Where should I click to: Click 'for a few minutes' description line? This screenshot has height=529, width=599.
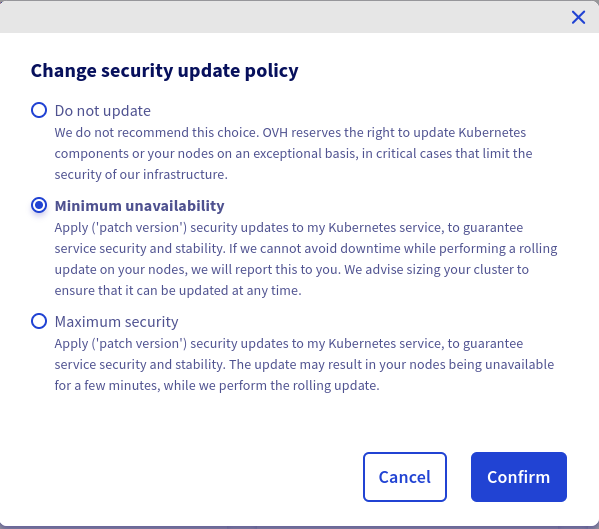[x=217, y=385]
